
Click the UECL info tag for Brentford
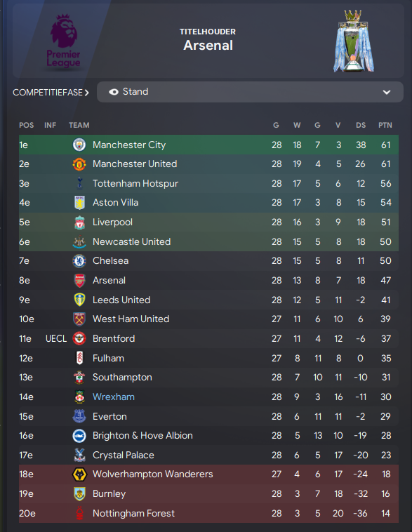pyautogui.click(x=56, y=338)
